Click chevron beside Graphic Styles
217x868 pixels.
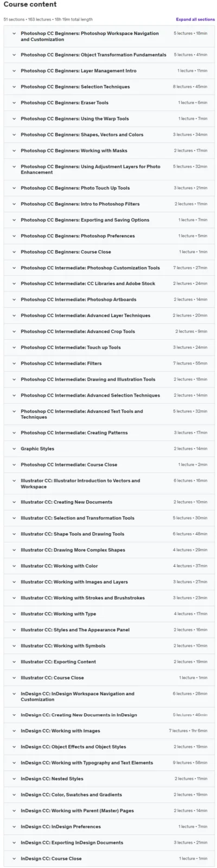click(x=15, y=449)
